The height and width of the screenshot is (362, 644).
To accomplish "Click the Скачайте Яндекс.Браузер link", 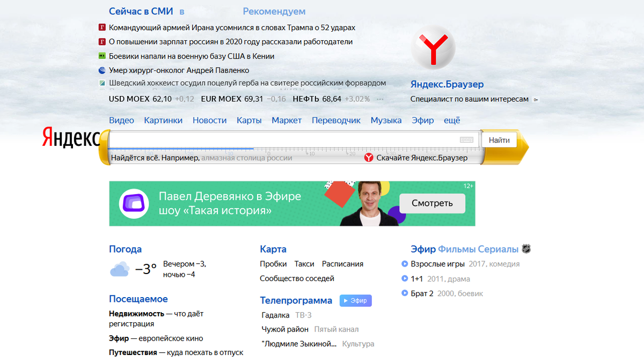I will (x=422, y=158).
